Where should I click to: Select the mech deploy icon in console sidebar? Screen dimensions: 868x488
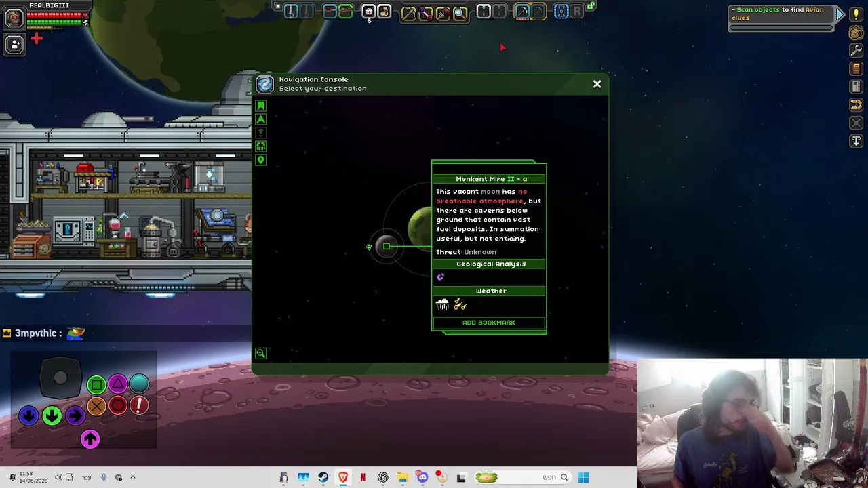coord(260,146)
